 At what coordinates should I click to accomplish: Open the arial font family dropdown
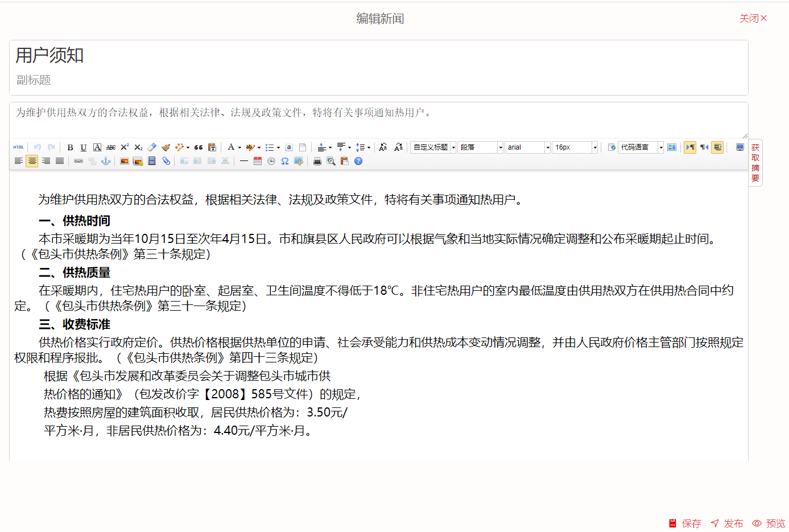click(527, 147)
